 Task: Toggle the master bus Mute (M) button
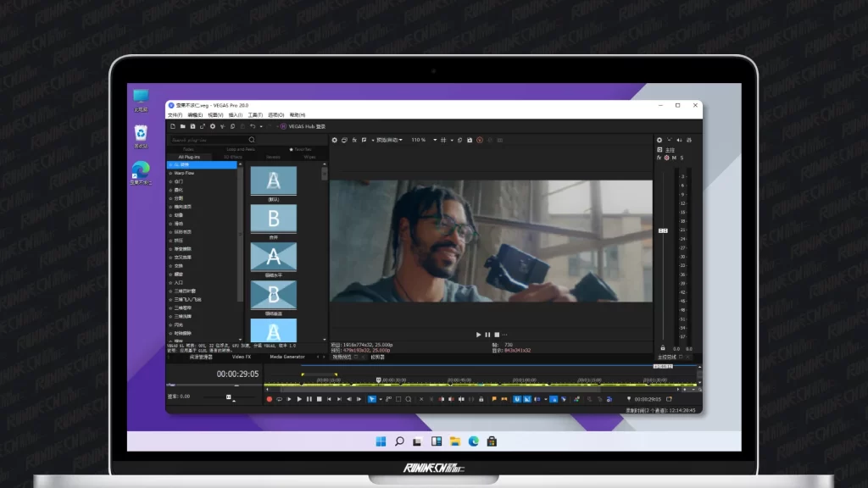click(x=674, y=158)
